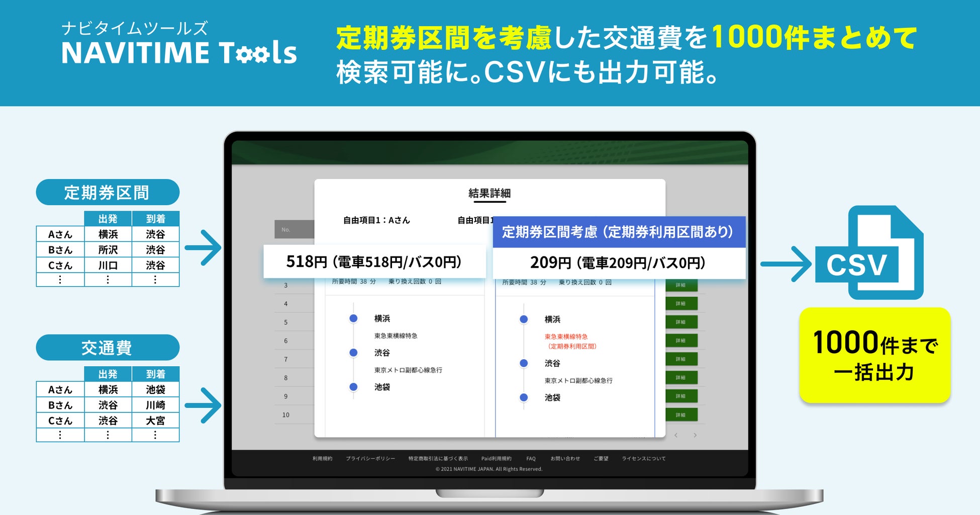Click the 池袋 station dot in the 209円 route
The image size is (980, 515).
tap(524, 397)
